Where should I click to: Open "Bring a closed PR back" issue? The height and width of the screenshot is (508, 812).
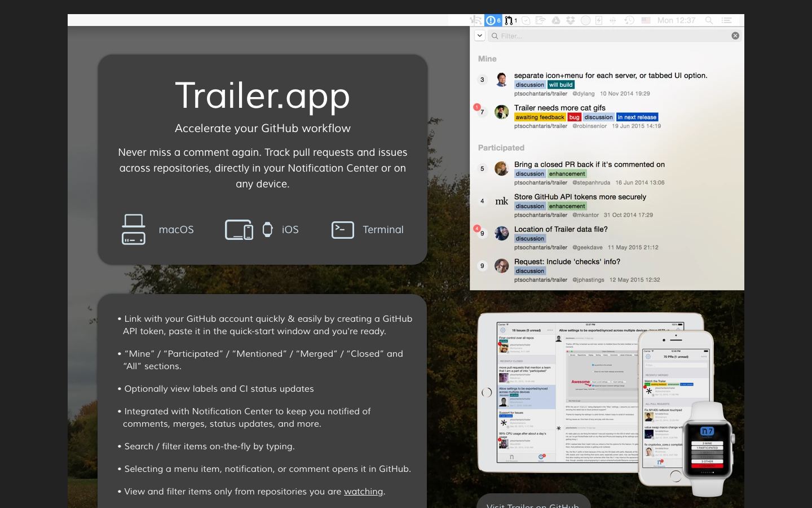click(589, 164)
